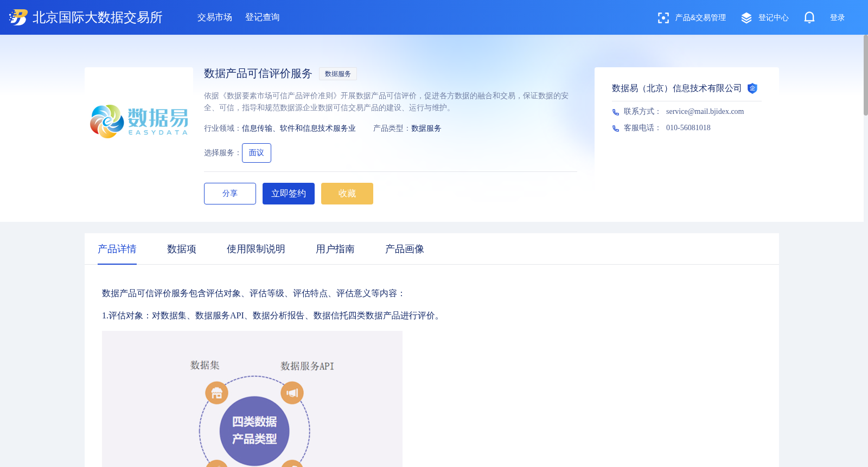Switch to the 产品详情 tab
Screen dimensions: 868x467
point(117,249)
